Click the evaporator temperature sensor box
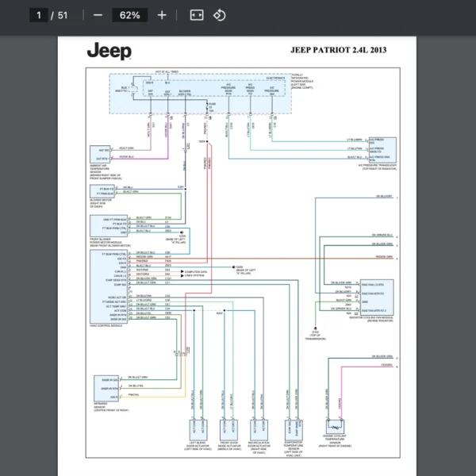The width and height of the screenshot is (476, 476). (291, 430)
